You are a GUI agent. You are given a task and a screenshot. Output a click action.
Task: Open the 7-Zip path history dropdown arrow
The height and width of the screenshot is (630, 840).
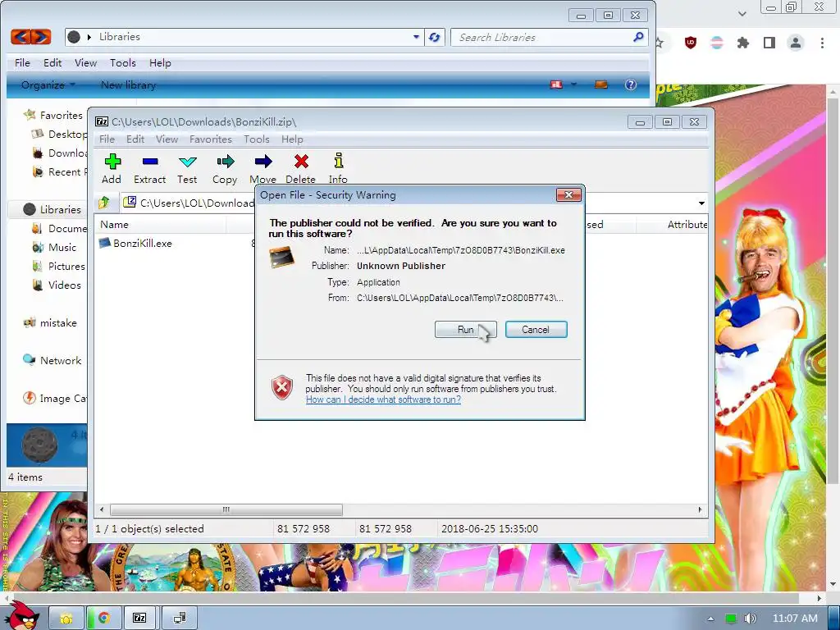(701, 203)
